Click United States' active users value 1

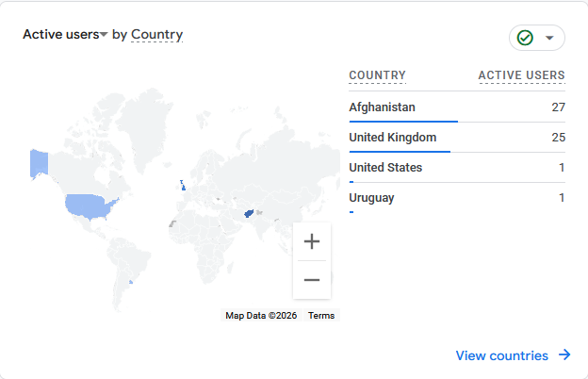point(562,168)
